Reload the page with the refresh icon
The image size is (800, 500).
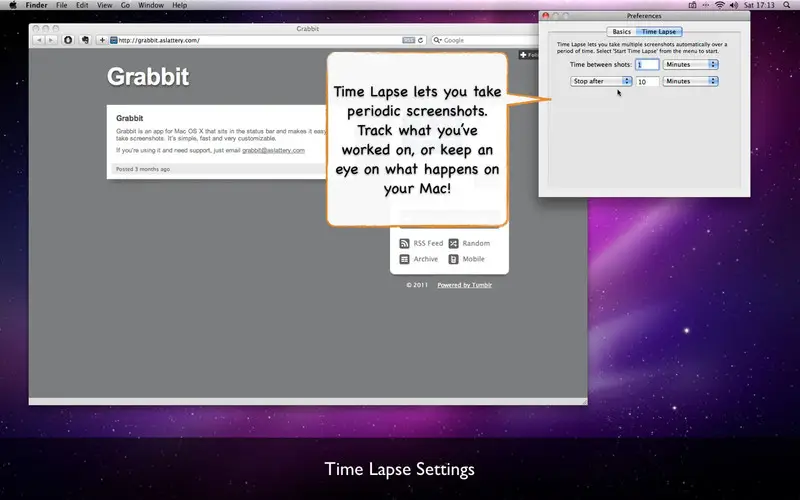[x=420, y=40]
